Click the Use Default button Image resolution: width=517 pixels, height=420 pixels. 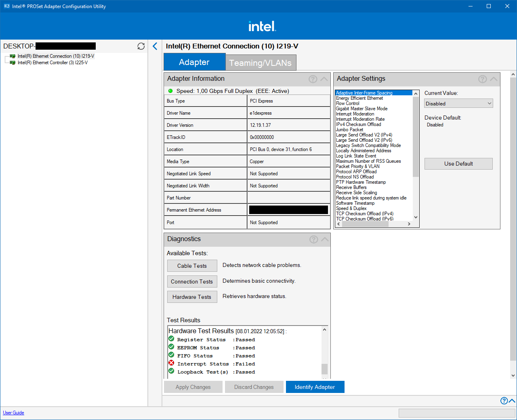[458, 164]
